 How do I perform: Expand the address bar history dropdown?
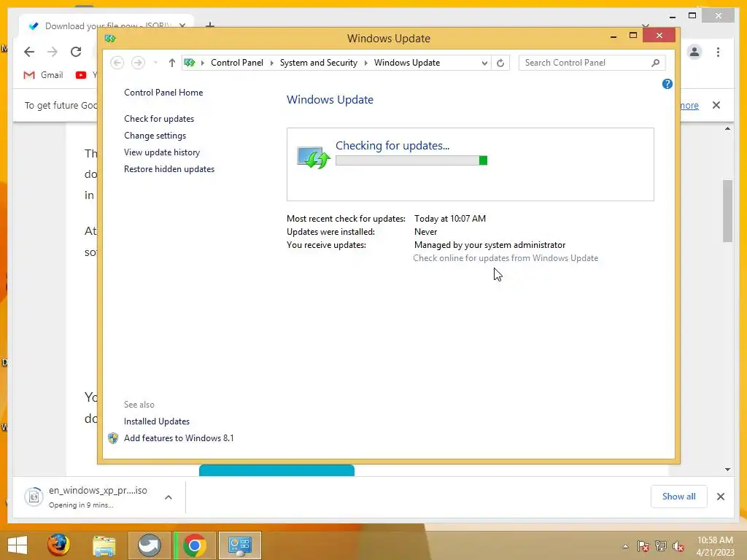(x=484, y=63)
